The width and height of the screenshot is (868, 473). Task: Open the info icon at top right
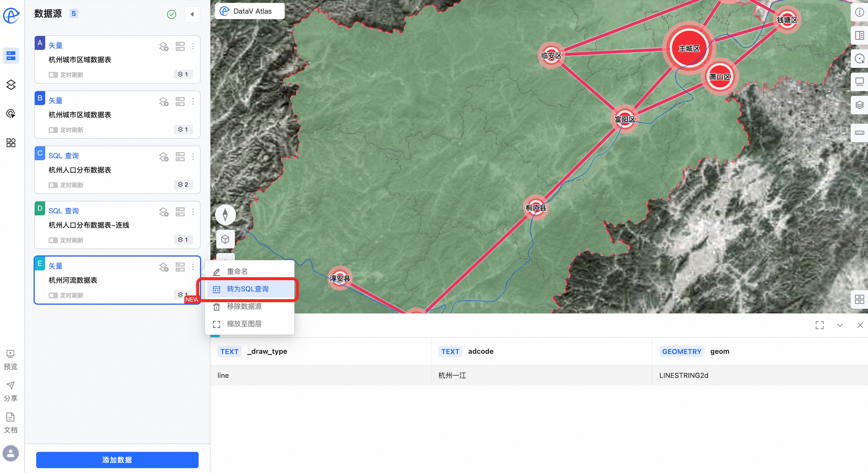click(859, 12)
